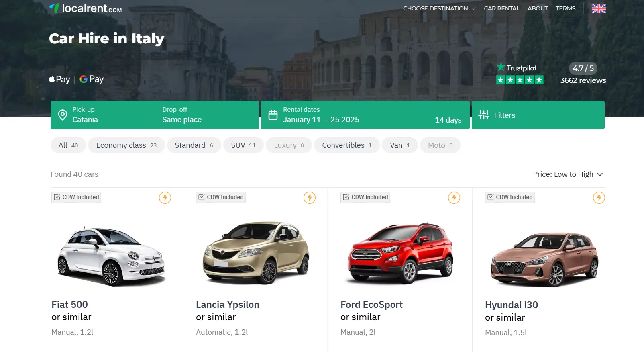Screen dimensions: 644x352
Task: Open the Rental dates January 11–25 picker
Action: pyautogui.click(x=365, y=115)
